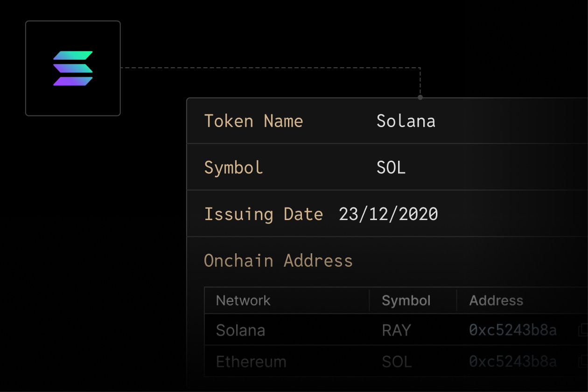Select the Issuing Date label

click(264, 214)
